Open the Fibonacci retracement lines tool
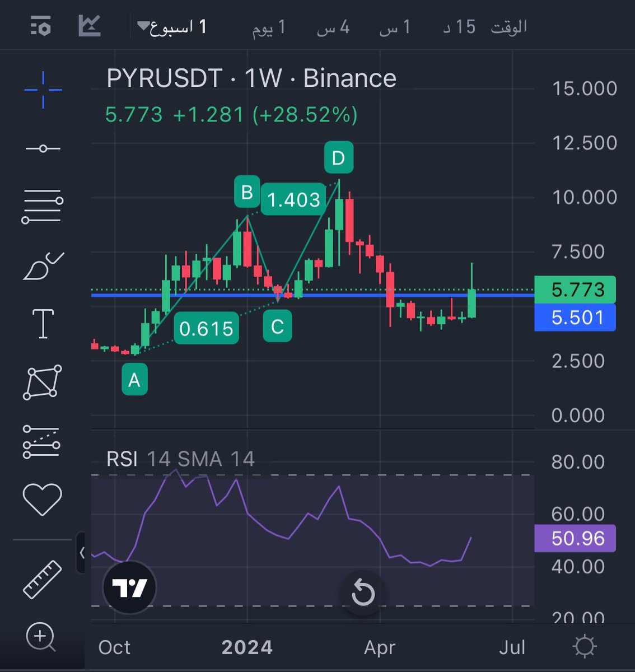 click(x=43, y=207)
